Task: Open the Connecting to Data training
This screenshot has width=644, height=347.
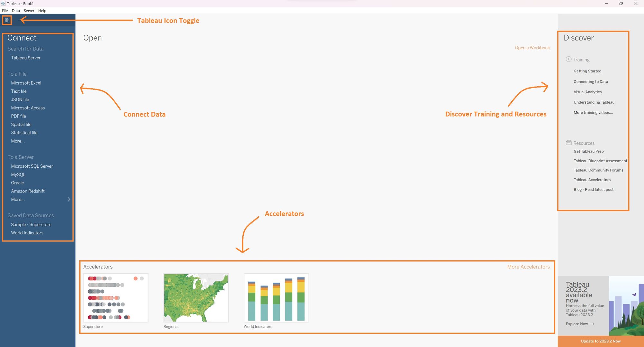Action: tap(591, 82)
